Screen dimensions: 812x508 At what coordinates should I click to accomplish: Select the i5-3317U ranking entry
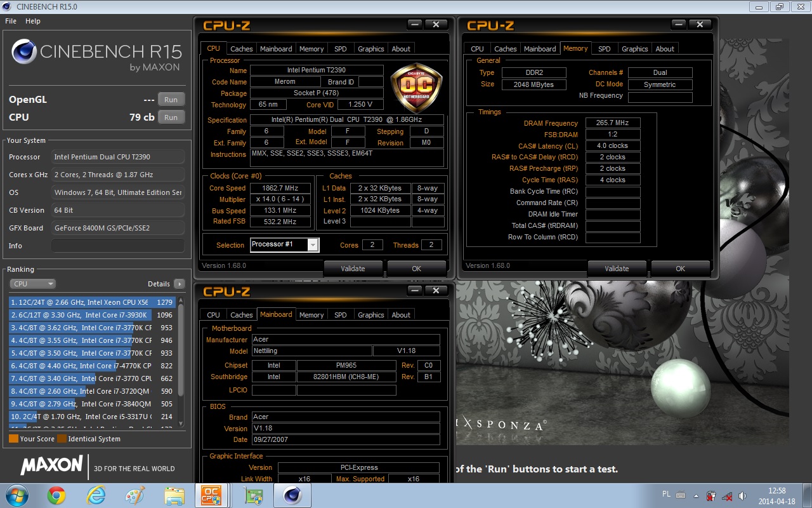point(92,417)
